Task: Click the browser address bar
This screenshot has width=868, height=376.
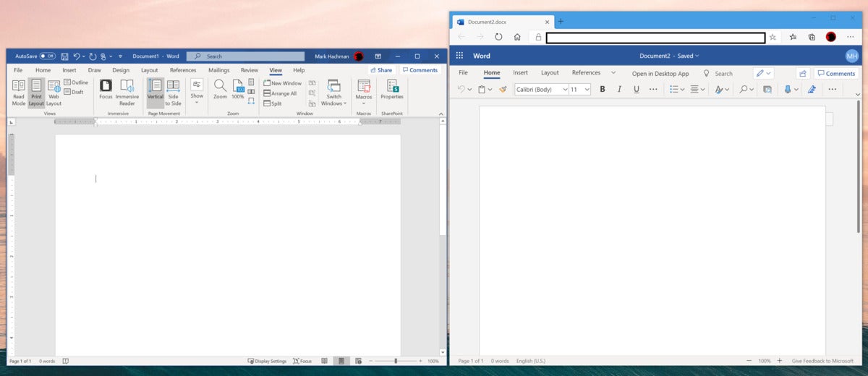Action: pyautogui.click(x=655, y=37)
